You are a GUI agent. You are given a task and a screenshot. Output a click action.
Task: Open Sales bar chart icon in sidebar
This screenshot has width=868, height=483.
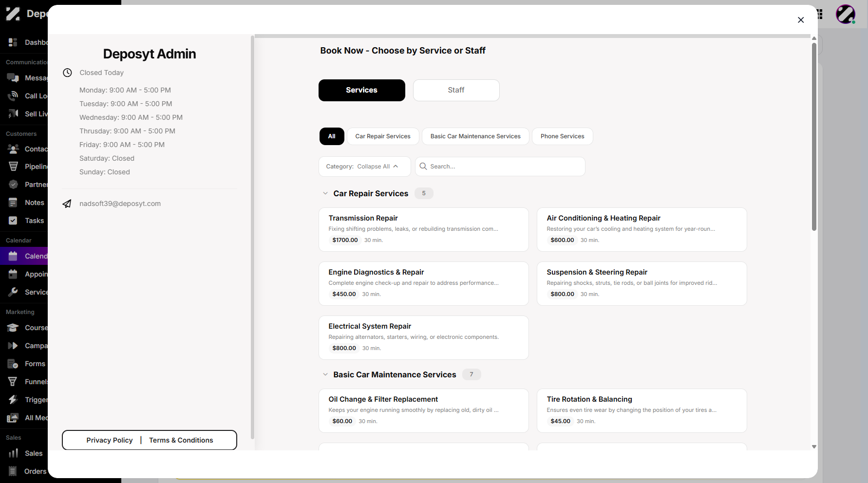click(13, 453)
